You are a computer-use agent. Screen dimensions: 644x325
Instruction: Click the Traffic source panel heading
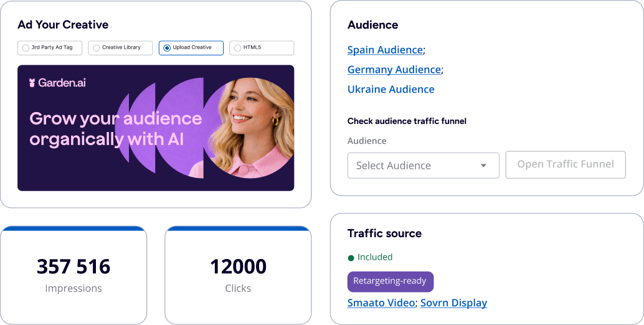click(384, 233)
